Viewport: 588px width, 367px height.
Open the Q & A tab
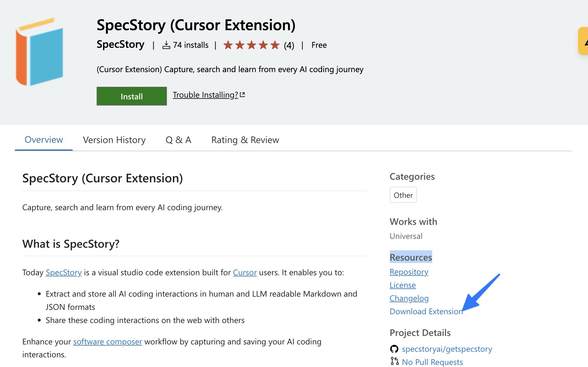click(x=178, y=139)
